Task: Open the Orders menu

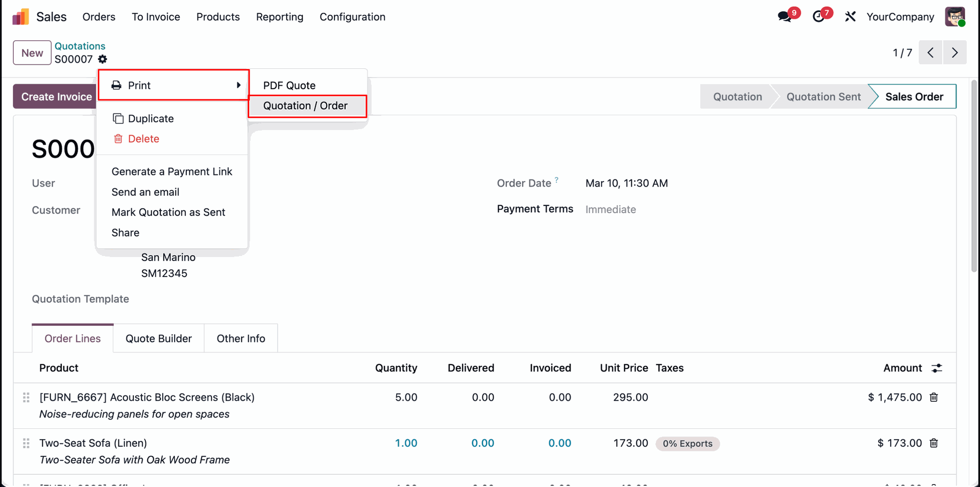Action: pyautogui.click(x=99, y=17)
